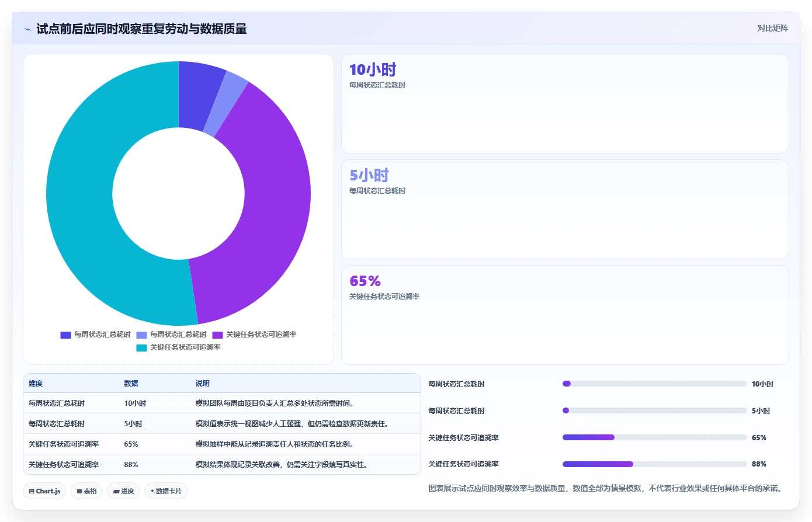Image resolution: width=812 pixels, height=522 pixels.
Task: Click the progress bar showing 88%
Action: 654,464
